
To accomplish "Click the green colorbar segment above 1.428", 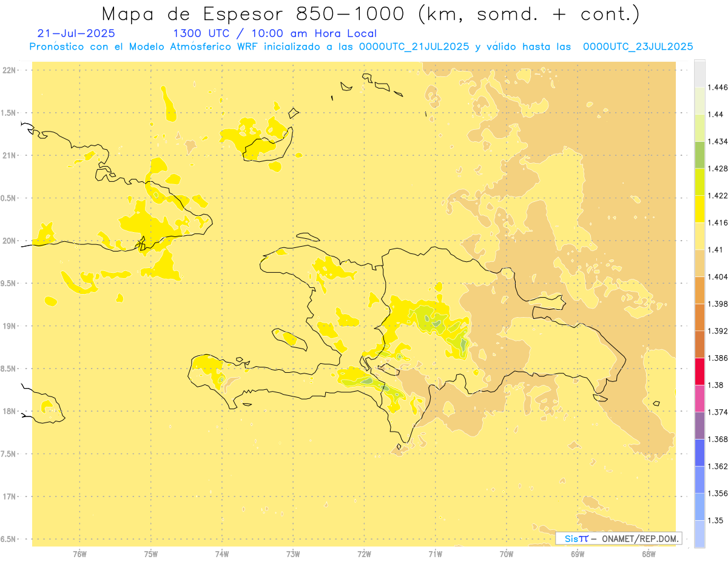I will (x=699, y=155).
